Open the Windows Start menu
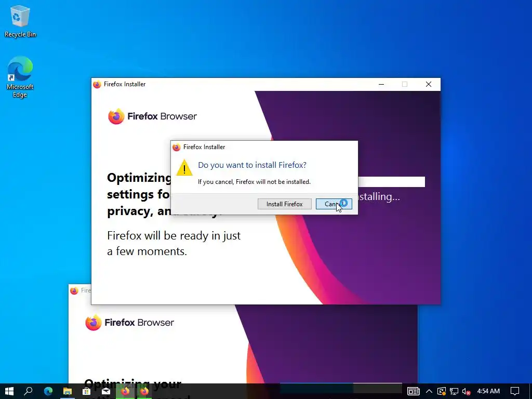 9,391
